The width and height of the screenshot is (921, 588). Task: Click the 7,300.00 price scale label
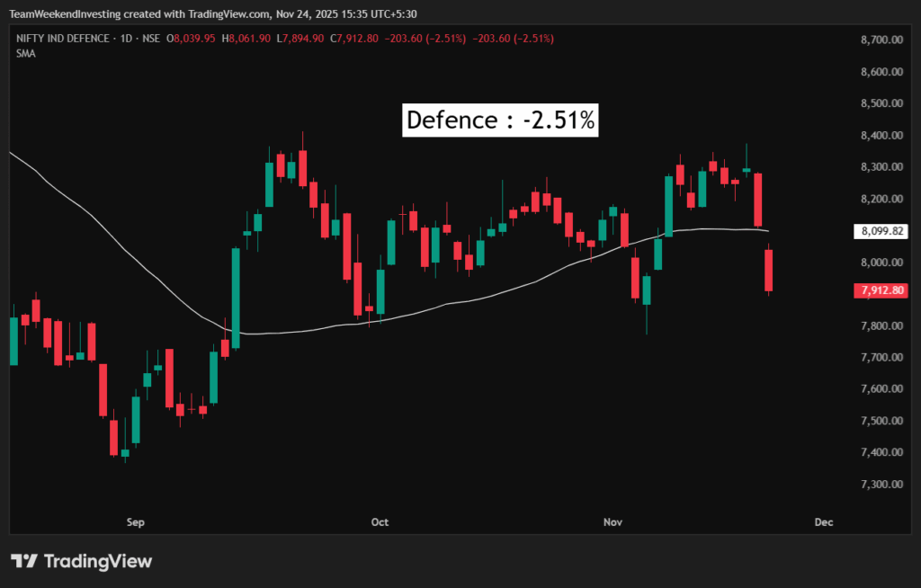(x=881, y=485)
